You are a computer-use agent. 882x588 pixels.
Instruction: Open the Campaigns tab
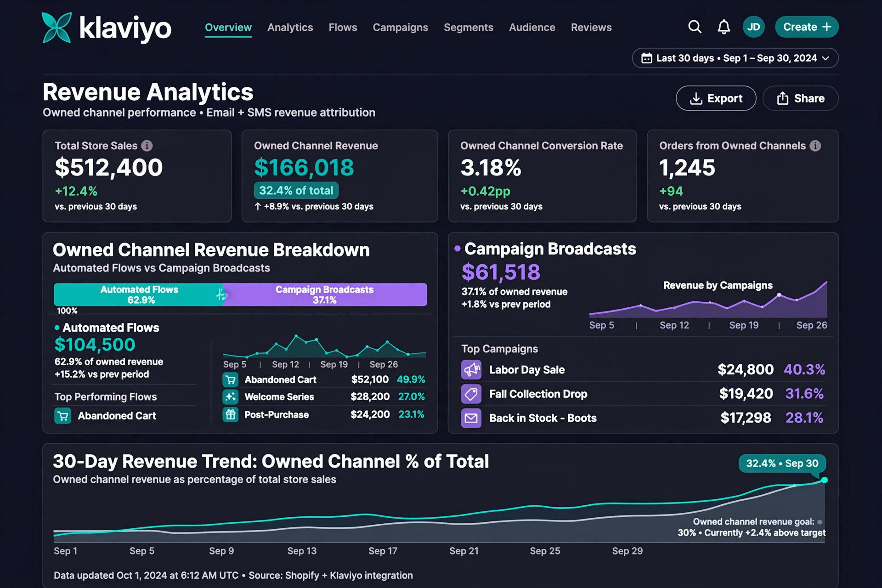(401, 28)
